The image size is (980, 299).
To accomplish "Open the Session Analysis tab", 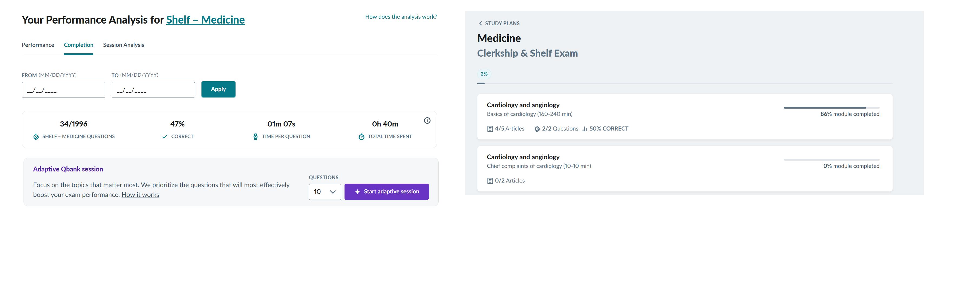I will (x=124, y=45).
